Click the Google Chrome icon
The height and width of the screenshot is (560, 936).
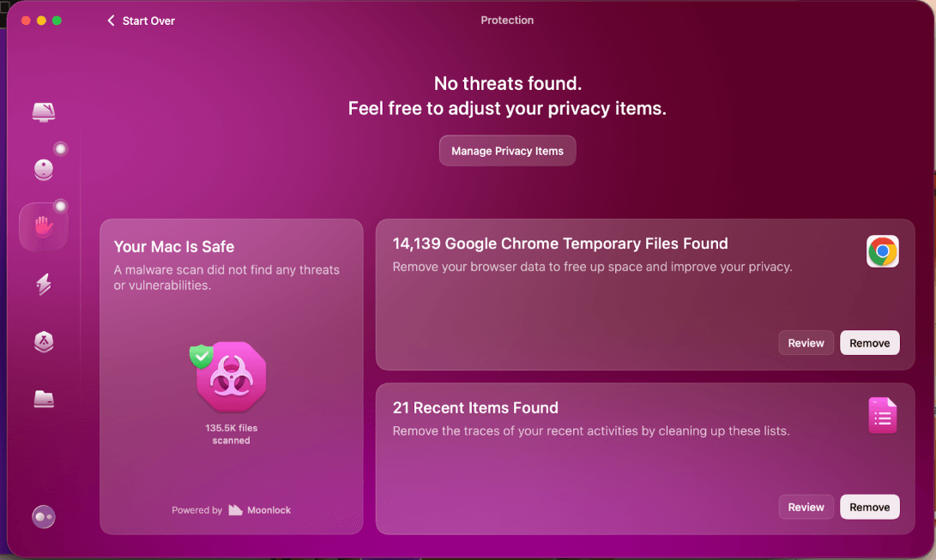tap(882, 251)
